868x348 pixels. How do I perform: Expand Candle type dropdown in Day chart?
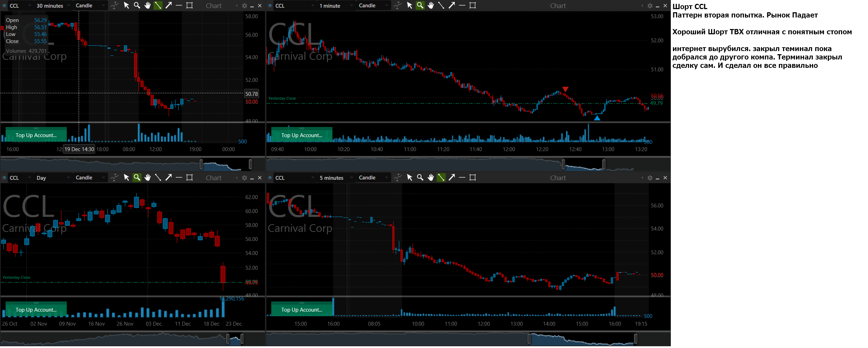[90, 178]
